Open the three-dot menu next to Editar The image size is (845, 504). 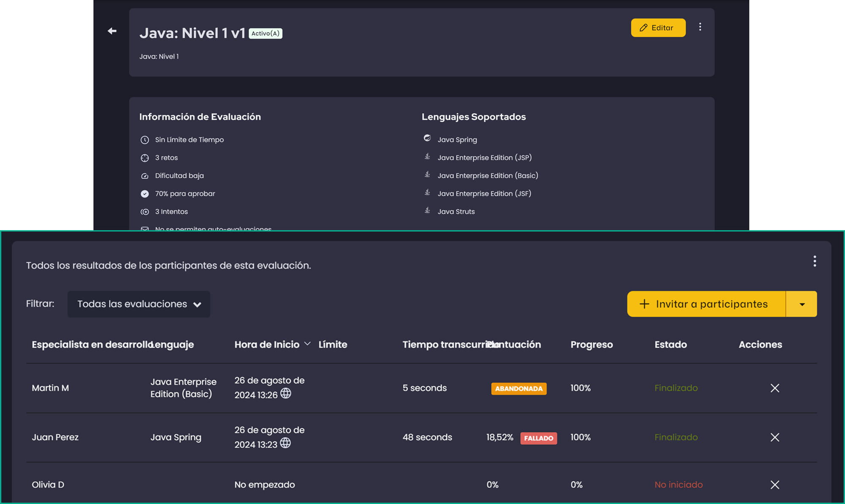(700, 27)
